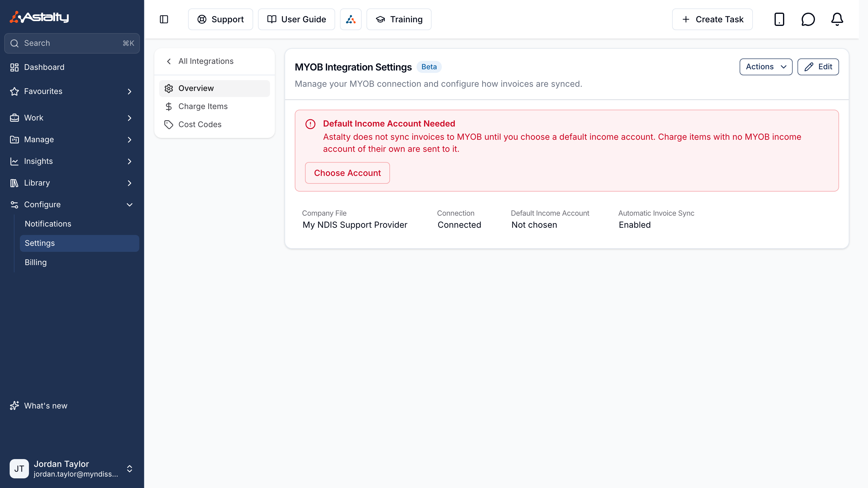
Task: Focus the Search field
Action: coord(72,43)
